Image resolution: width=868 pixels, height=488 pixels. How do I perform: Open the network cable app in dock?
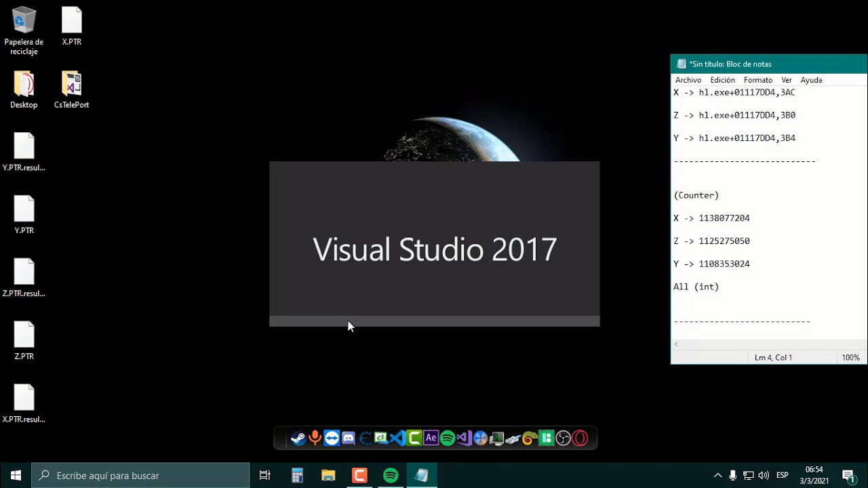coord(513,439)
